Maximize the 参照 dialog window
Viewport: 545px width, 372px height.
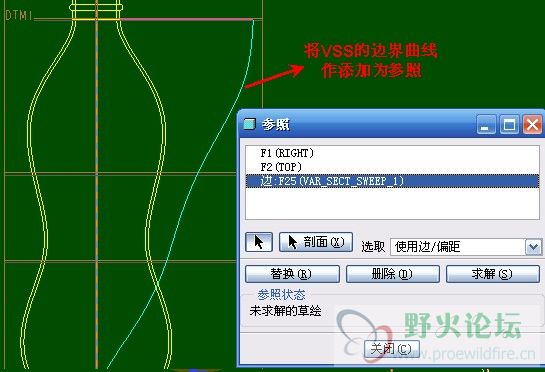[x=510, y=124]
